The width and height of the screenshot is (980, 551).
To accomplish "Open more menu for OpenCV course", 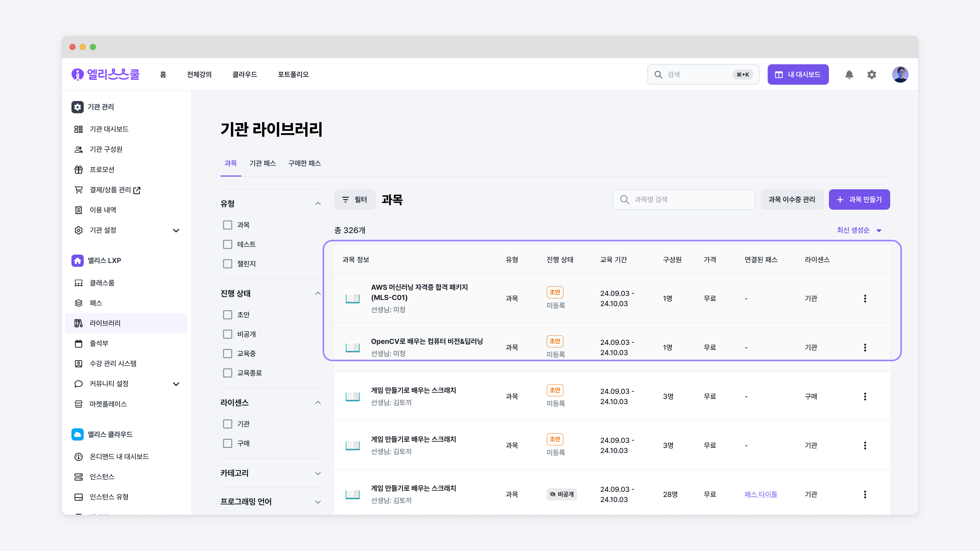I will click(865, 347).
